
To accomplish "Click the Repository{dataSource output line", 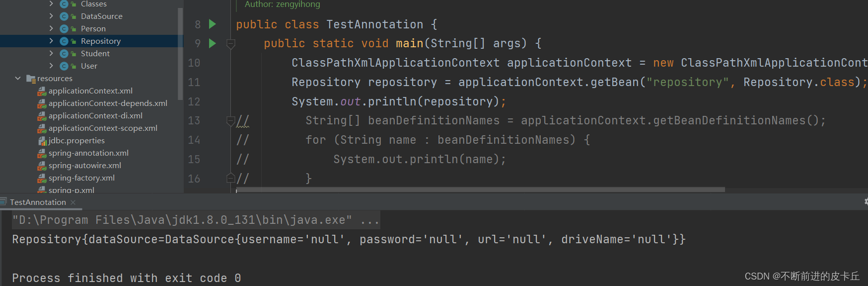I will (349, 239).
